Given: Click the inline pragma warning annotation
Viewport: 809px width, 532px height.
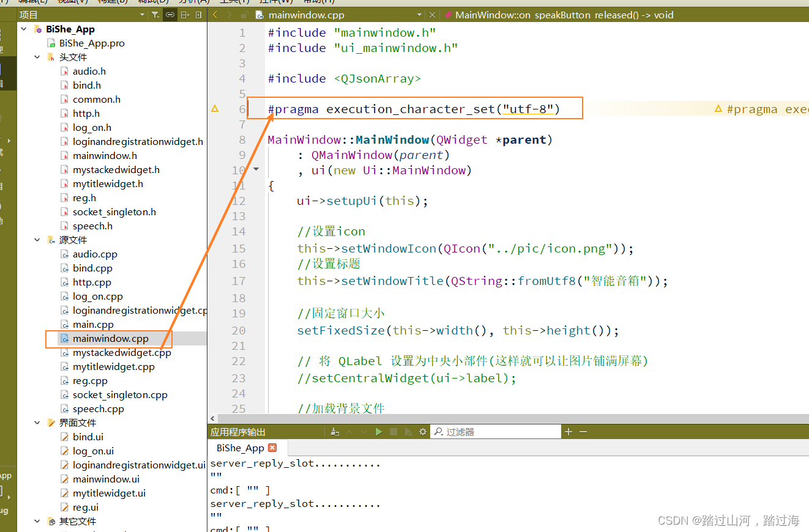Looking at the screenshot, I should pyautogui.click(x=762, y=109).
